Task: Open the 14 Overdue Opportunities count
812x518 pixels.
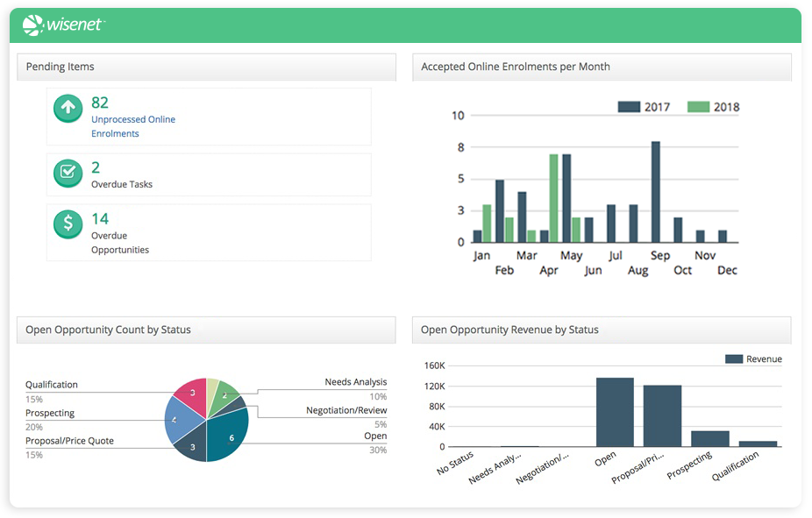Action: pyautogui.click(x=100, y=218)
